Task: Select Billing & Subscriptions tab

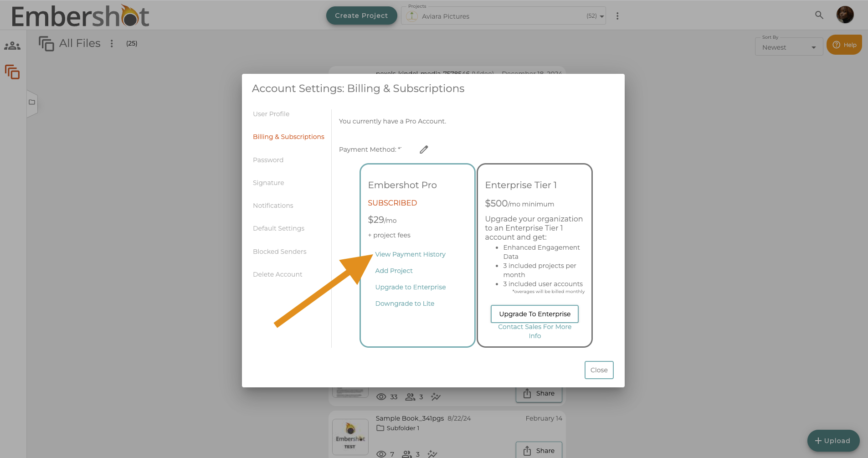Action: (x=288, y=137)
